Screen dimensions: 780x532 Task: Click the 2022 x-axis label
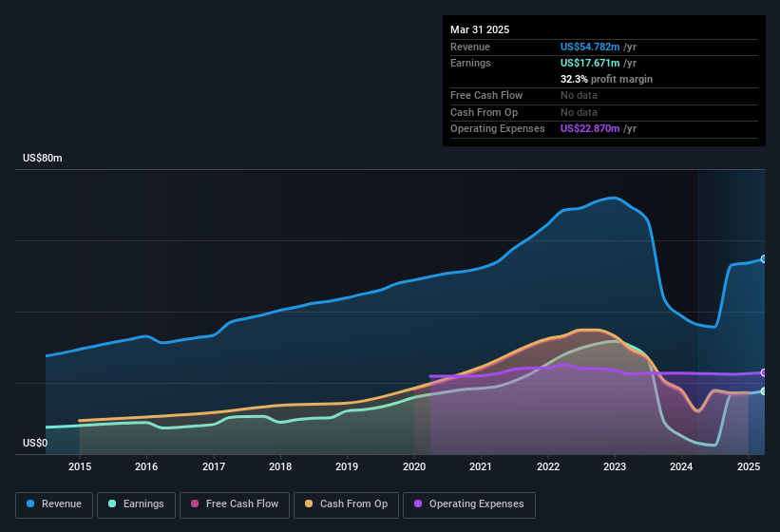[x=547, y=466]
